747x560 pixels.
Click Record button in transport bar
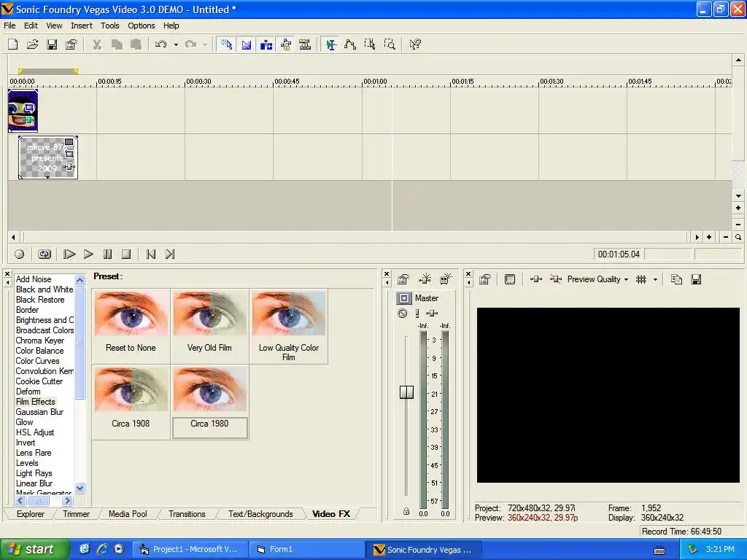pyautogui.click(x=20, y=254)
